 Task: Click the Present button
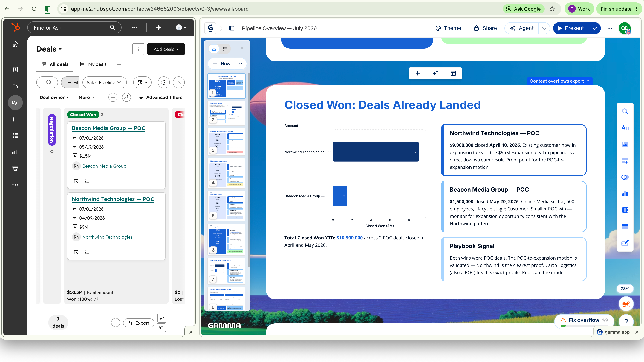[571, 28]
